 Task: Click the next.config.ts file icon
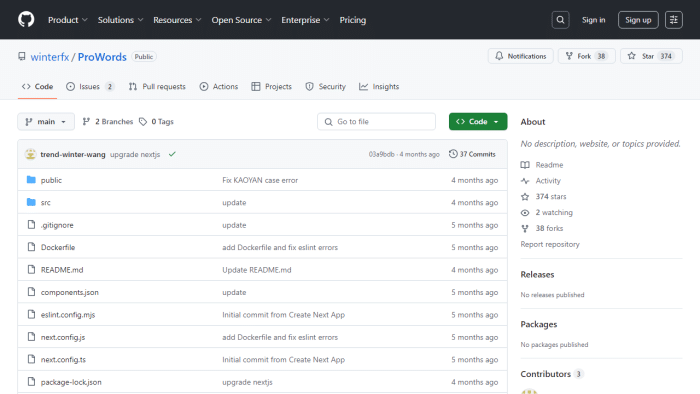click(31, 359)
